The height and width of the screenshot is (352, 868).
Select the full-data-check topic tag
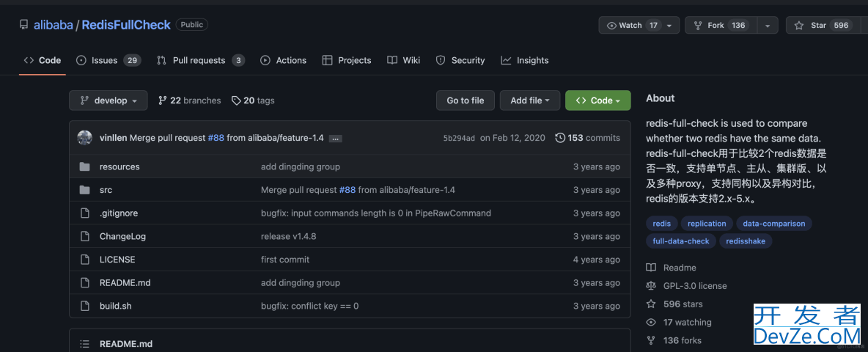pyautogui.click(x=681, y=241)
